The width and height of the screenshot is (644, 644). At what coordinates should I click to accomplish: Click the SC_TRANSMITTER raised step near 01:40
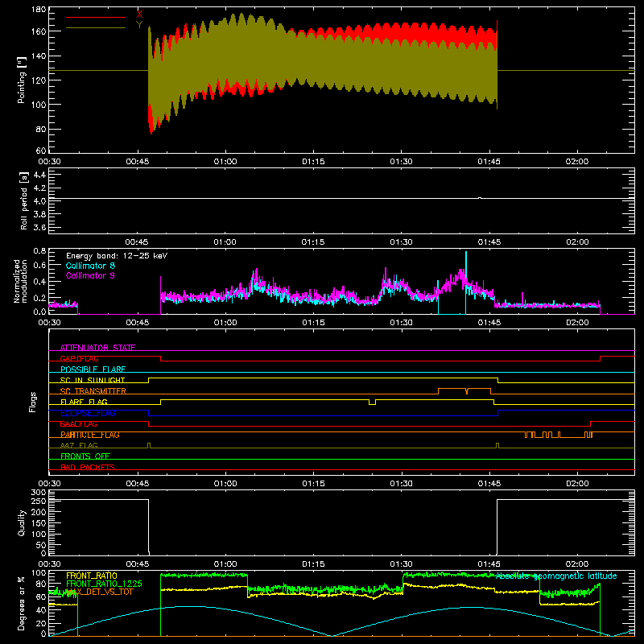464,389
